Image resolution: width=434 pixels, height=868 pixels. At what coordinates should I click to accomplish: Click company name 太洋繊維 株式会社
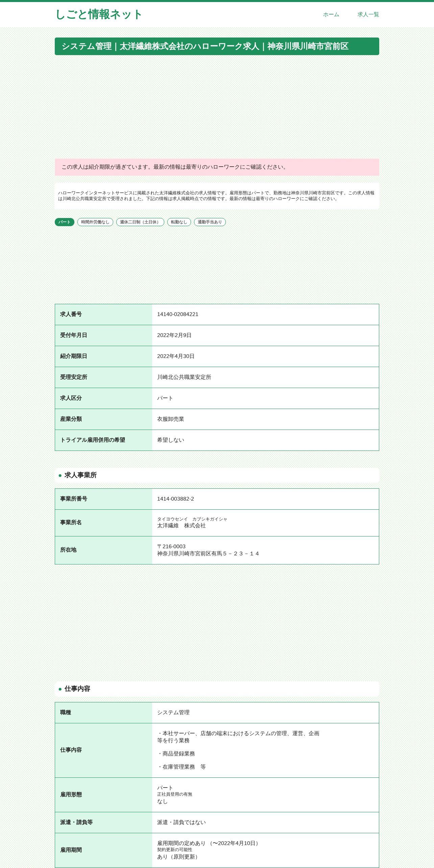coord(182,526)
